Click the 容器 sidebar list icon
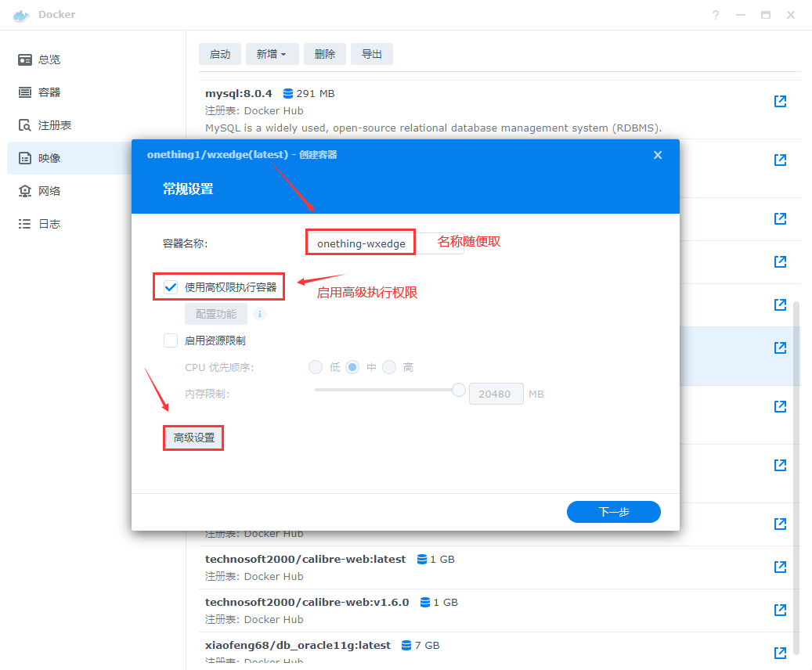812x670 pixels. click(25, 92)
